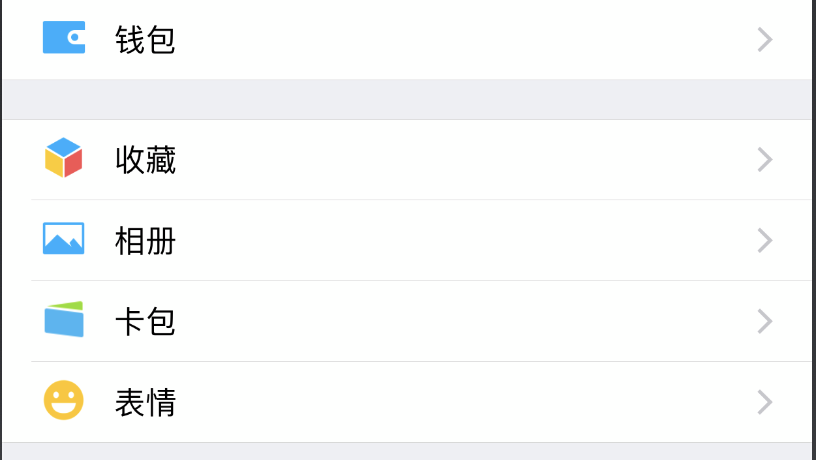
Task: Click empty middle area of 收藏 row
Action: (450, 160)
